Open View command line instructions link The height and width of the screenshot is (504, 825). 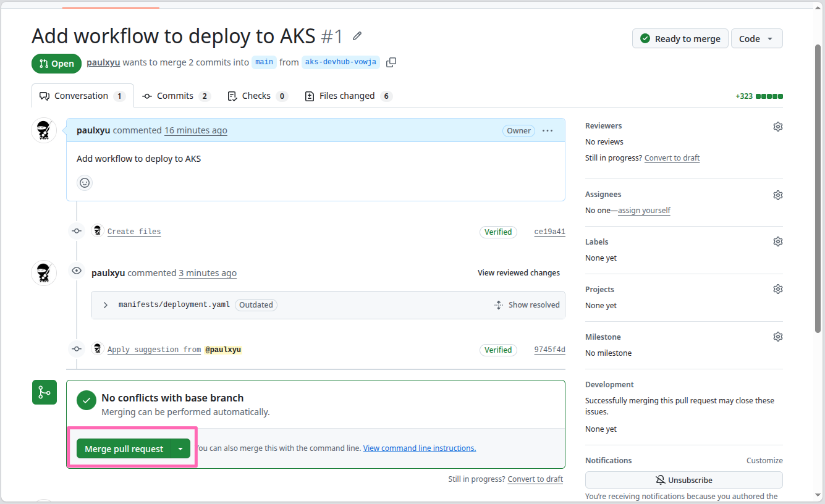(x=420, y=448)
